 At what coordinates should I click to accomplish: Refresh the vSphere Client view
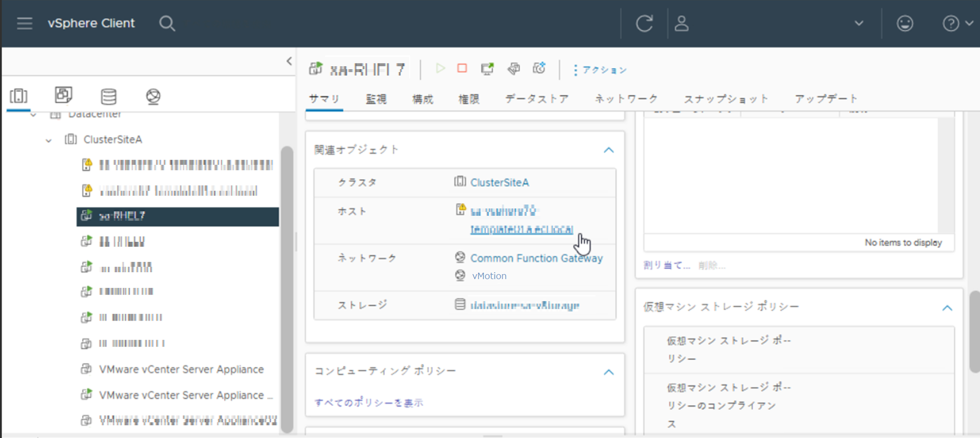coord(644,24)
